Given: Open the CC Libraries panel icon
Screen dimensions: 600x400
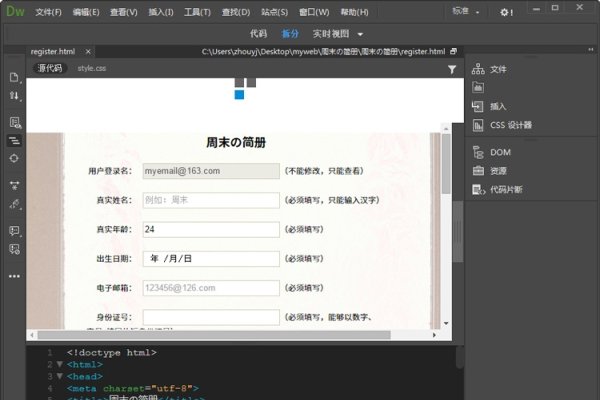Looking at the screenshot, I should (x=478, y=88).
